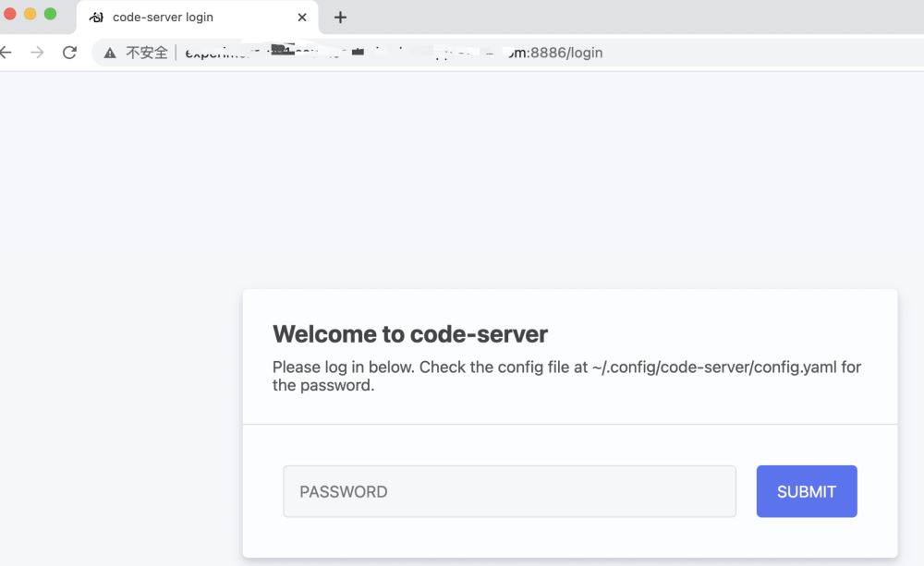Reload the code-server login page
924x566 pixels.
coord(69,53)
